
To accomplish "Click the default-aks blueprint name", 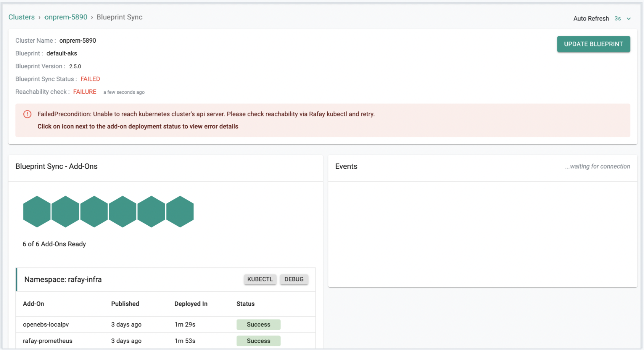I will pos(62,53).
